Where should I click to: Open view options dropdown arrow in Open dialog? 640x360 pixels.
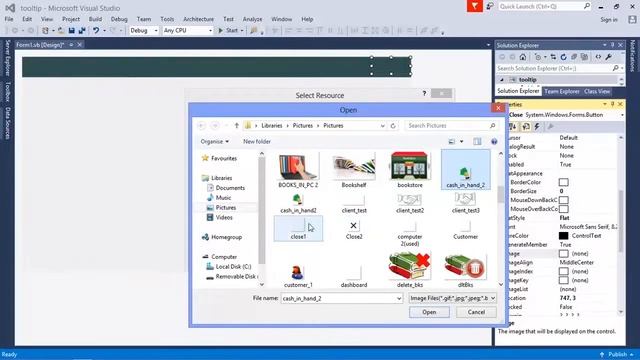tap(462, 142)
